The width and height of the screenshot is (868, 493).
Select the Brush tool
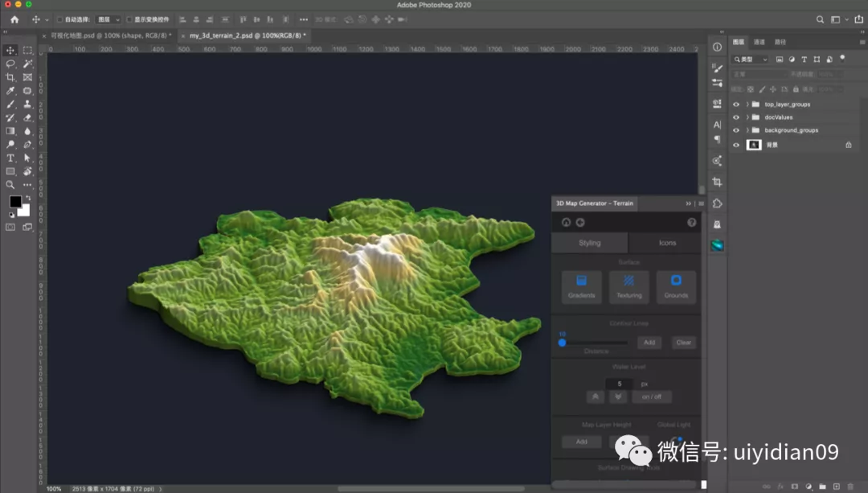(x=10, y=105)
